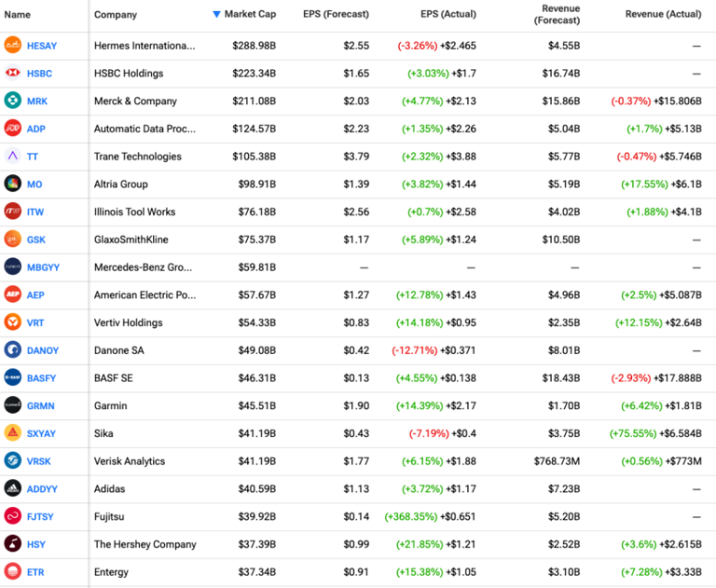Open the SXYAY ticker link
The height and width of the screenshot is (588, 716).
[x=41, y=433]
